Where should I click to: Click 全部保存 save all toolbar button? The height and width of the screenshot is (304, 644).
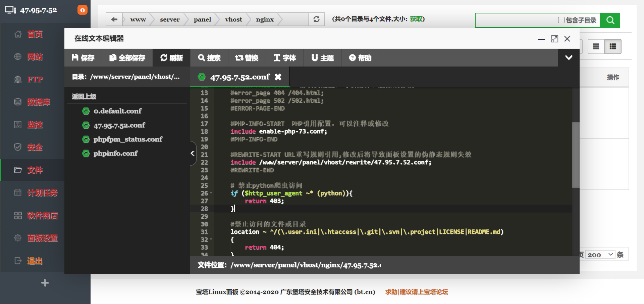coord(127,58)
